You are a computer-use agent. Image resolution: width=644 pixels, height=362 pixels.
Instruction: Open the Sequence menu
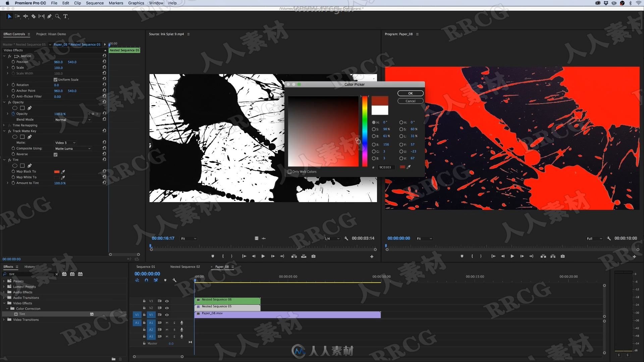(95, 3)
